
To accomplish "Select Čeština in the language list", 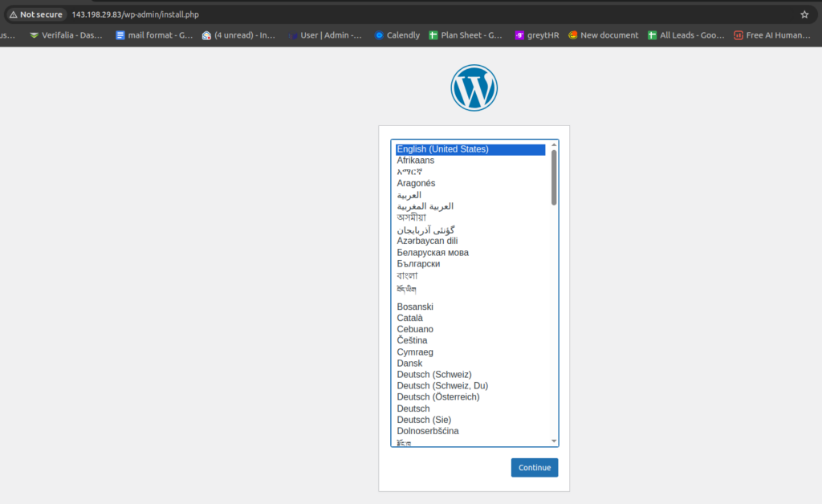I will pyautogui.click(x=470, y=340).
